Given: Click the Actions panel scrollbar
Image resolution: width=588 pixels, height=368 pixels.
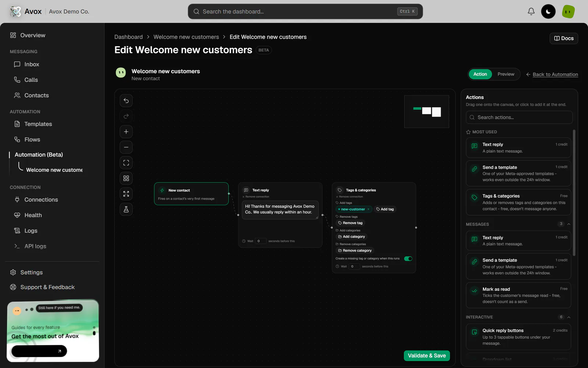Looking at the screenshot, I should 574,193.
